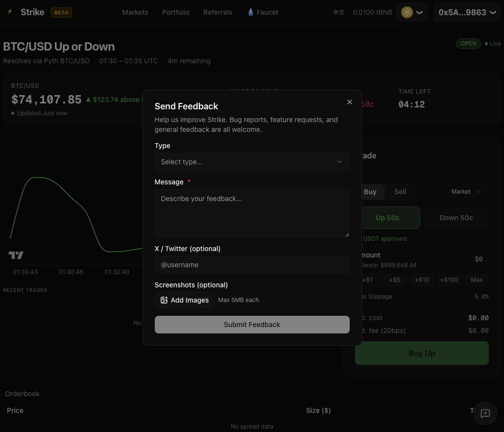Screen dimensions: 504x432
Task: Click the image icon in Add Images
Action: [x=164, y=300]
